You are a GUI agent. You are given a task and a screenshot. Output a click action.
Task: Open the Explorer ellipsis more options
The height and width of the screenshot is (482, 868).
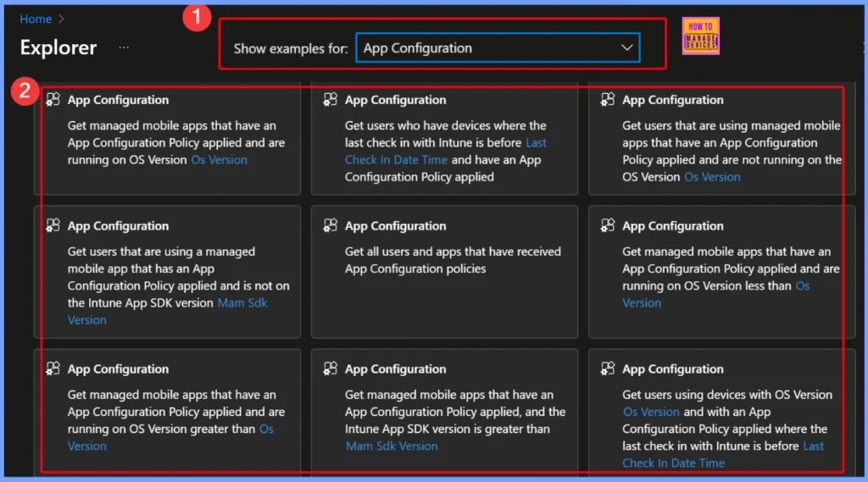[x=124, y=47]
